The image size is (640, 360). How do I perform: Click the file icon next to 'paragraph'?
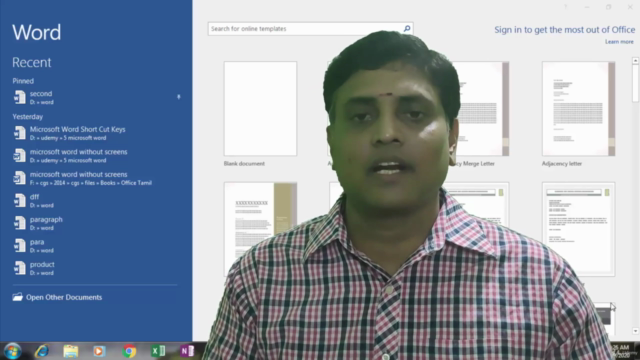(x=20, y=223)
